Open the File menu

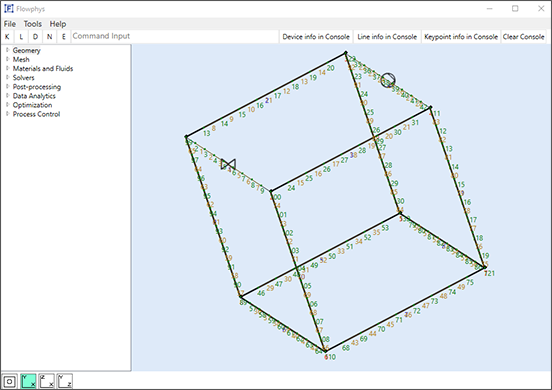point(10,24)
